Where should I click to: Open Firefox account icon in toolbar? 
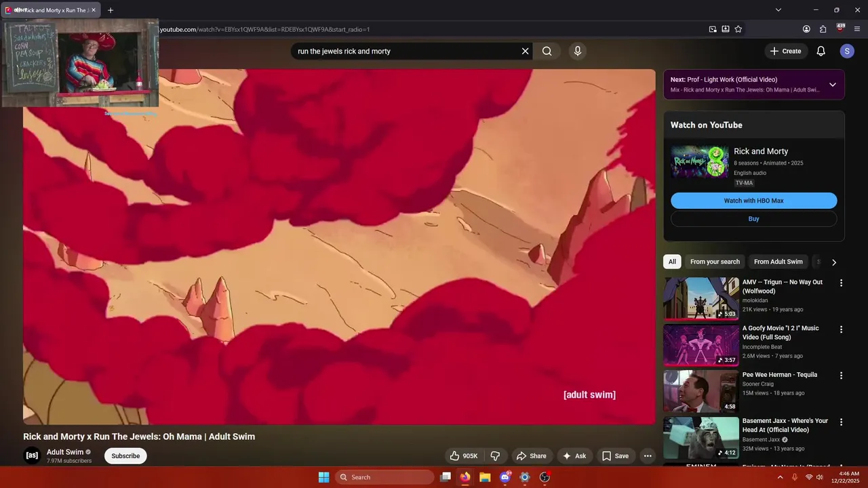tap(806, 29)
